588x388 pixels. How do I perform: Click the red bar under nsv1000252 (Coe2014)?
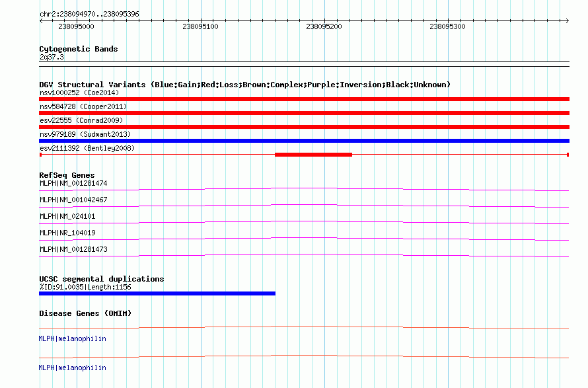pyautogui.click(x=304, y=99)
